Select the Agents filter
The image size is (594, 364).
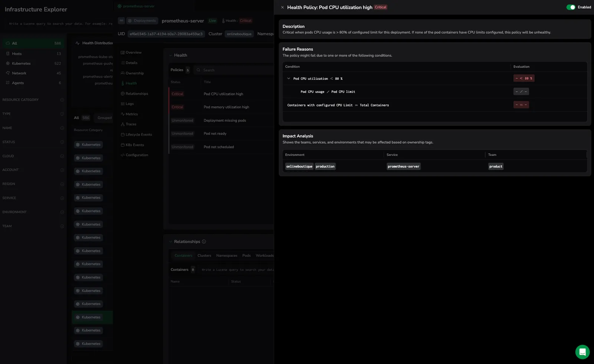[x=33, y=83]
